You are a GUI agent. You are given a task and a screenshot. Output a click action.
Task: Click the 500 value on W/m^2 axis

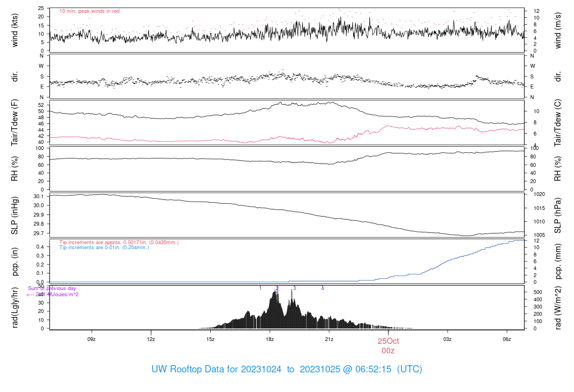click(538, 292)
